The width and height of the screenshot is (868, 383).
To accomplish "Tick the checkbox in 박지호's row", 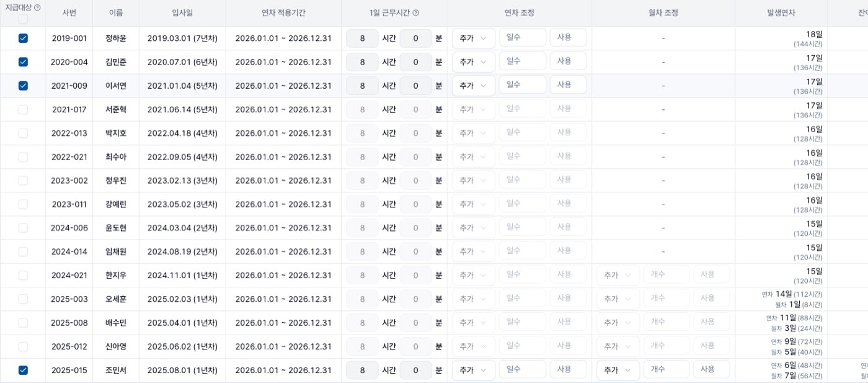I will click(23, 133).
